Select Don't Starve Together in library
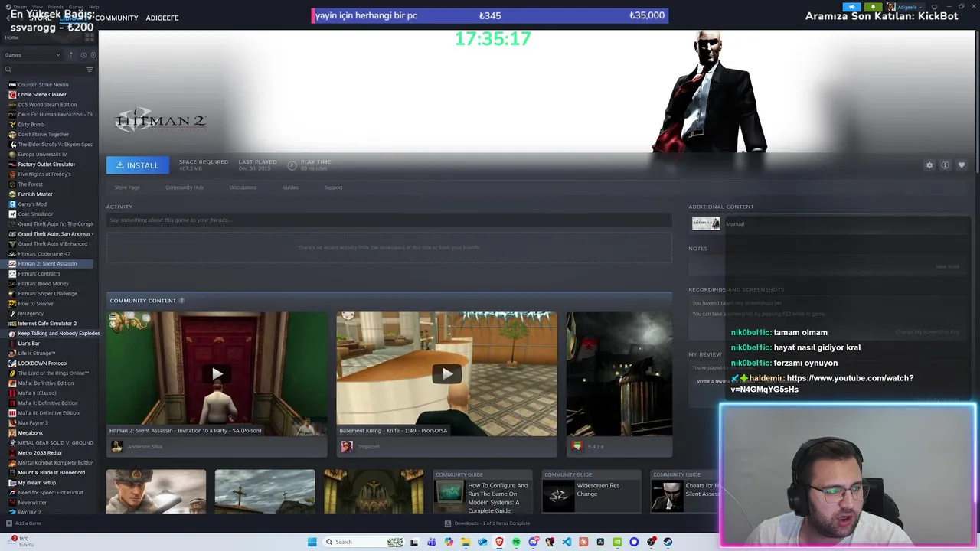 click(x=43, y=135)
